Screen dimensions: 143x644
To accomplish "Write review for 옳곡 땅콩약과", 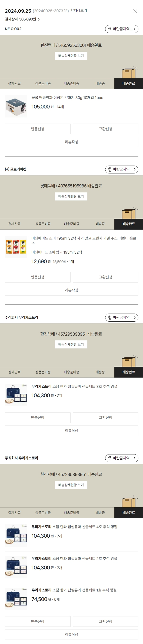I will point(71,142).
